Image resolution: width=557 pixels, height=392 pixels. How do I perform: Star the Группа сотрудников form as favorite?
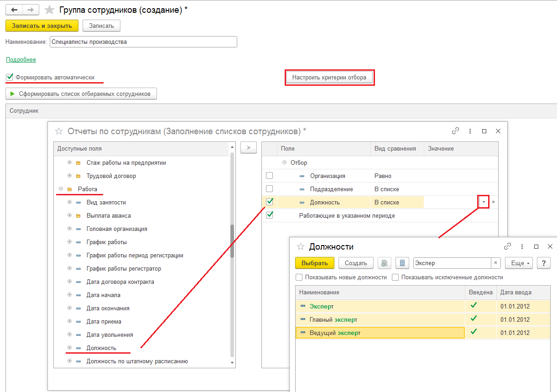[x=49, y=10]
